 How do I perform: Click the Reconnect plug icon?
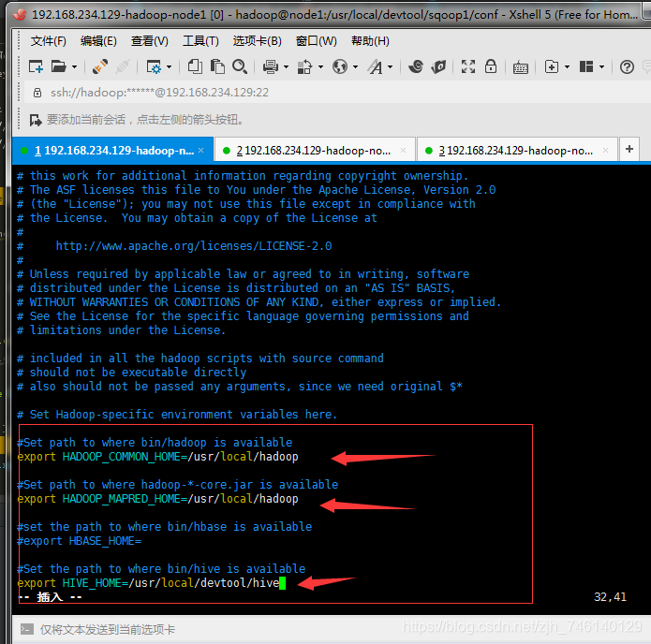[x=100, y=66]
